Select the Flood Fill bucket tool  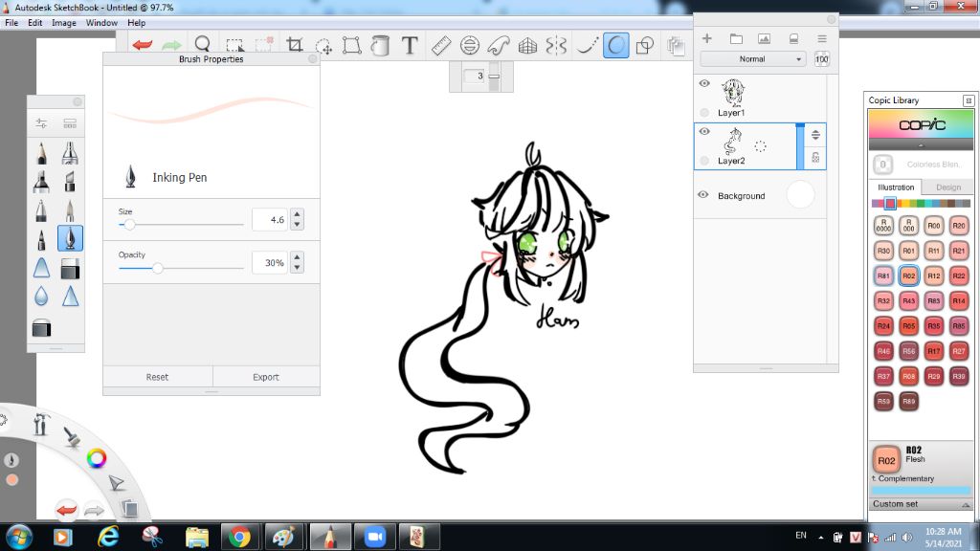coord(380,45)
